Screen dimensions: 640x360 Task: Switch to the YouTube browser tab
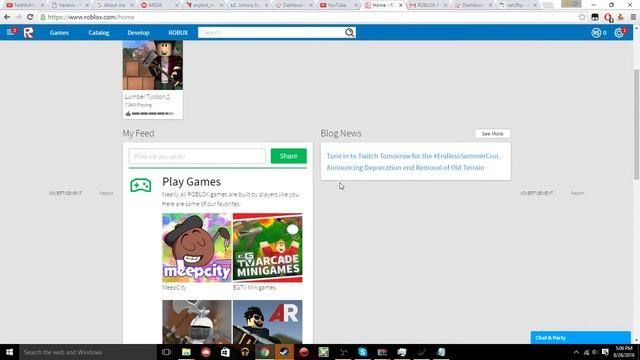(x=337, y=5)
